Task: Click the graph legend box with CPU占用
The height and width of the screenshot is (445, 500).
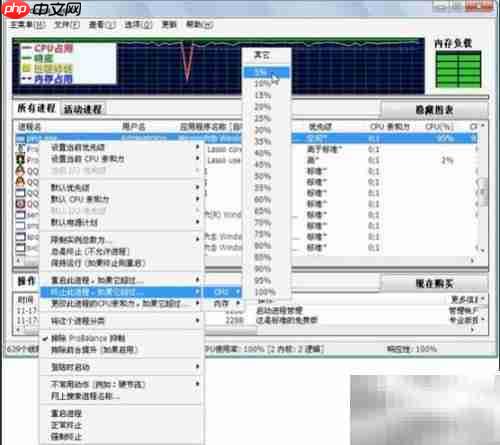Action: pos(68,63)
